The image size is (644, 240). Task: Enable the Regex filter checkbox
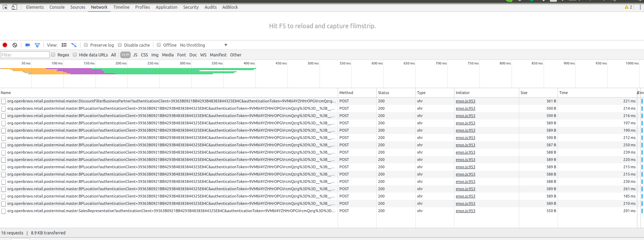(53, 55)
